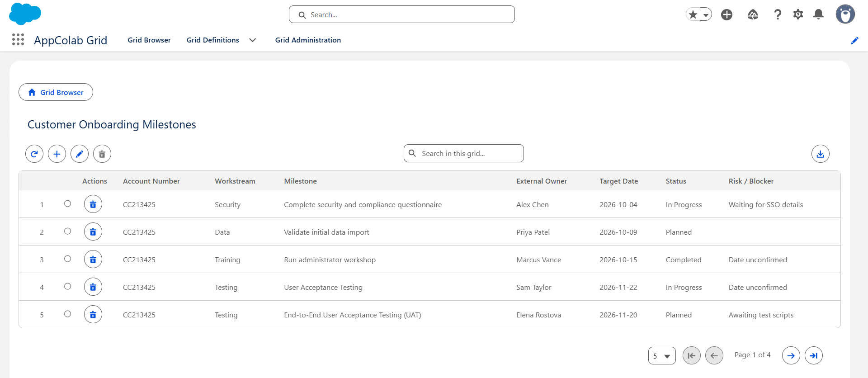Edit selected row with the toolbar pencil icon
This screenshot has width=868, height=378.
pyautogui.click(x=80, y=154)
